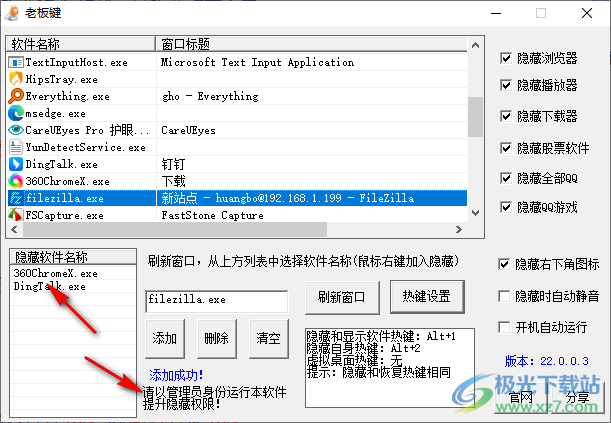The width and height of the screenshot is (611, 423).
Task: Select the HipsTray.exe row
Action: point(237,79)
